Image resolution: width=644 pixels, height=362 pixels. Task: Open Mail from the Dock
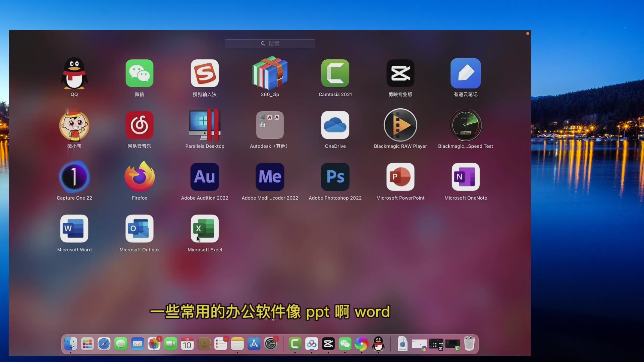click(x=138, y=344)
